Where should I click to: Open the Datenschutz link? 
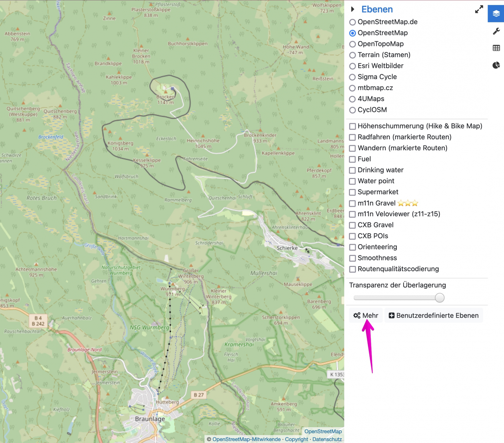tap(327, 439)
